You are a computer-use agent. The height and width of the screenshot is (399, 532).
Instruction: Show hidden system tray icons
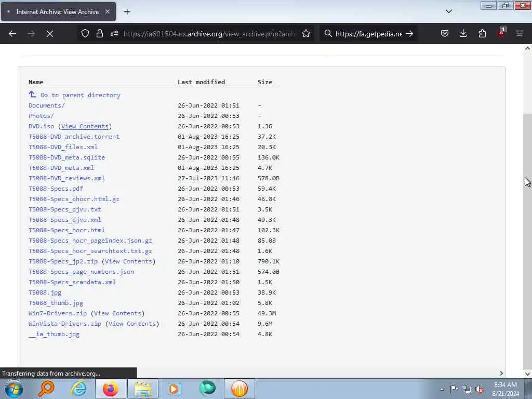click(442, 389)
